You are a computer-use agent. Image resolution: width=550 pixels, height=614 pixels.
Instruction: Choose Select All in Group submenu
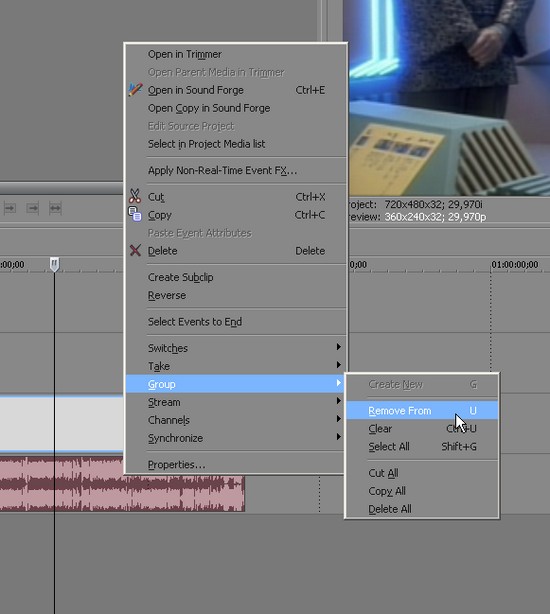click(x=422, y=447)
